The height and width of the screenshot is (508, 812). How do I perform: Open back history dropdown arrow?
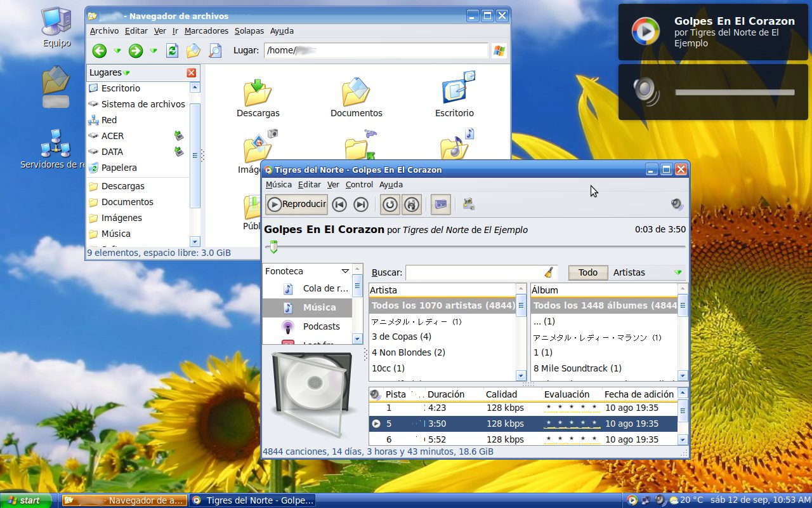point(117,51)
